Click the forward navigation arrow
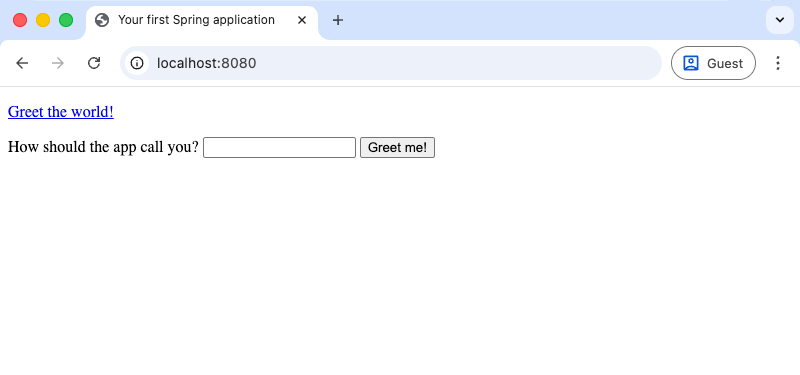 58,63
